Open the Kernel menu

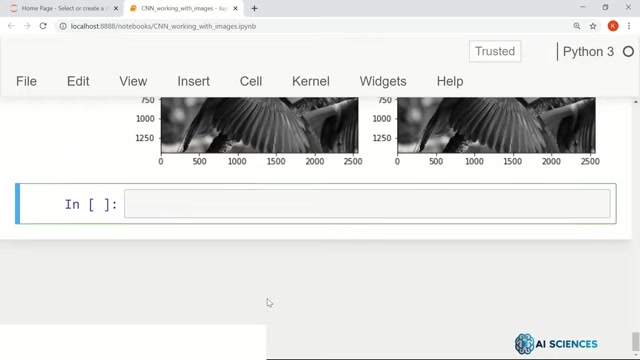click(x=311, y=81)
